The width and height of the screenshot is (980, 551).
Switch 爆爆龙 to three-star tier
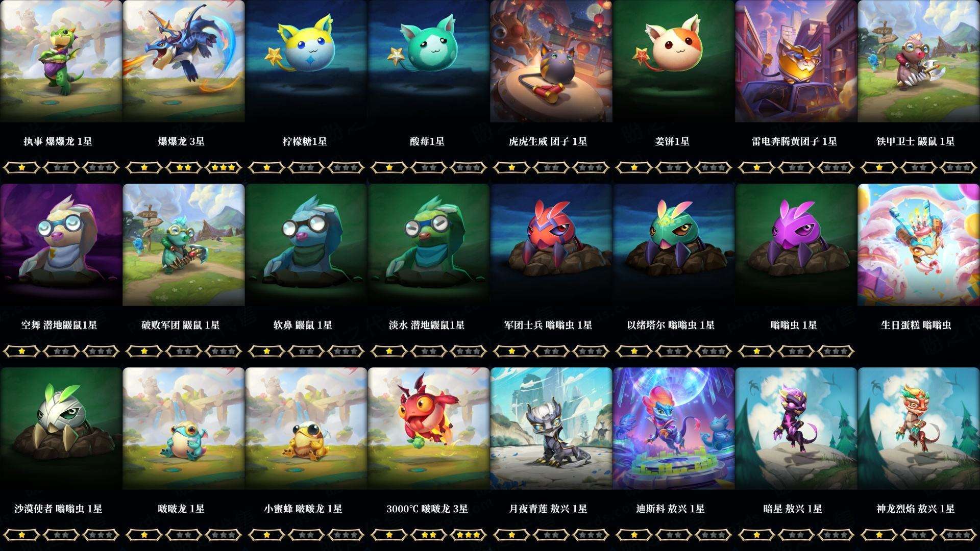(x=223, y=167)
